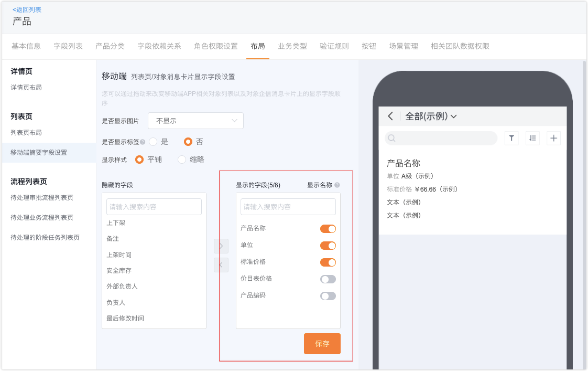Click hidden fields search input
Image resolution: width=588 pixels, height=371 pixels.
pyautogui.click(x=154, y=207)
